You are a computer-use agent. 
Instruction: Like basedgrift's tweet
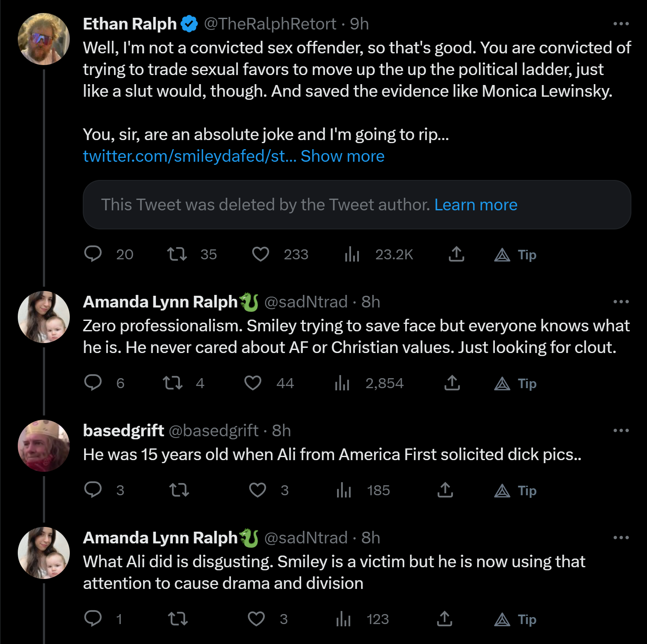pyautogui.click(x=257, y=490)
